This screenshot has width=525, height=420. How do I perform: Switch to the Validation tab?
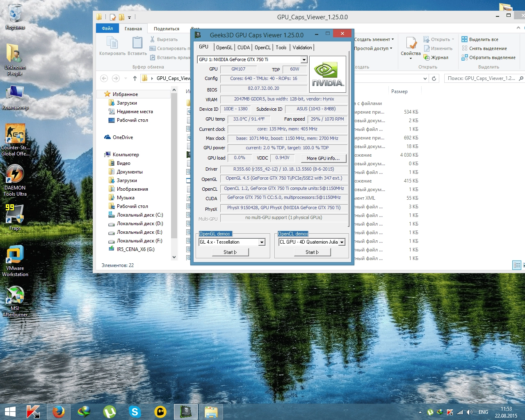(302, 48)
